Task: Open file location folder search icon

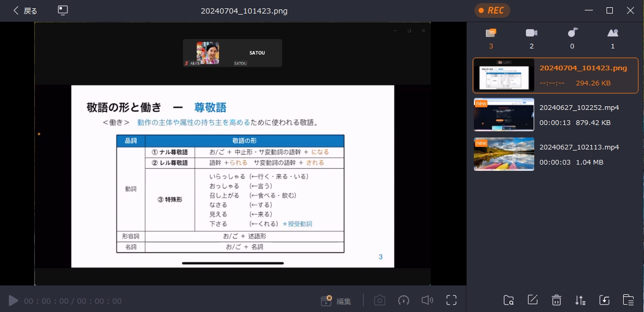Action: [509, 300]
